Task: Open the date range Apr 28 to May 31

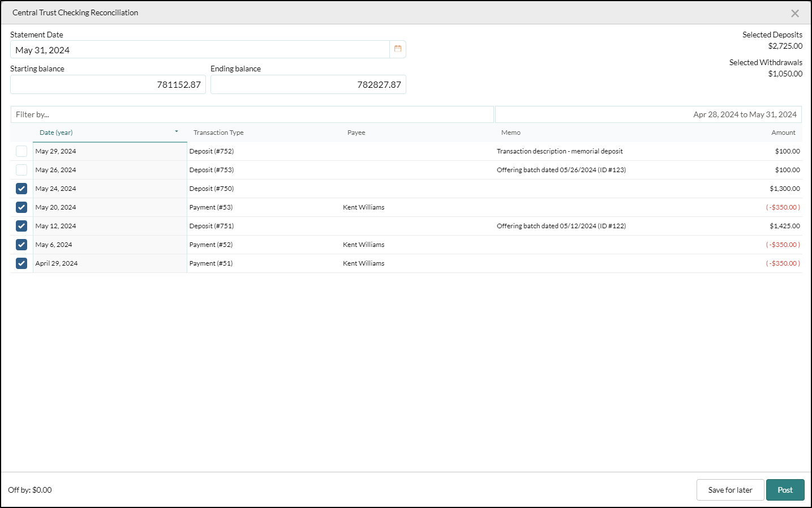Action: click(648, 114)
